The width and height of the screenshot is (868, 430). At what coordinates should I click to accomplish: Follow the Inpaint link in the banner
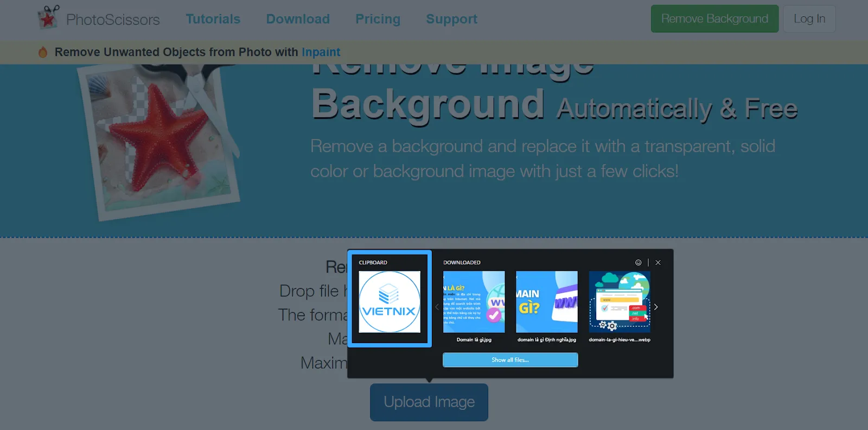point(321,52)
